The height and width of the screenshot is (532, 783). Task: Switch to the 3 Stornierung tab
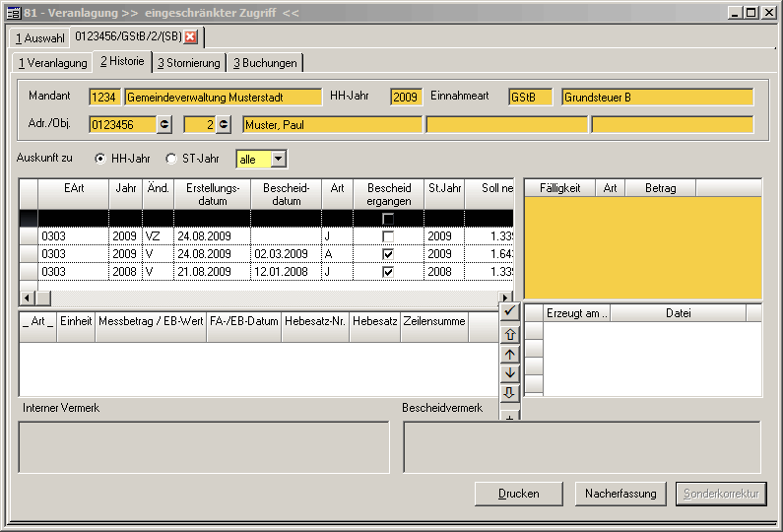[189, 63]
